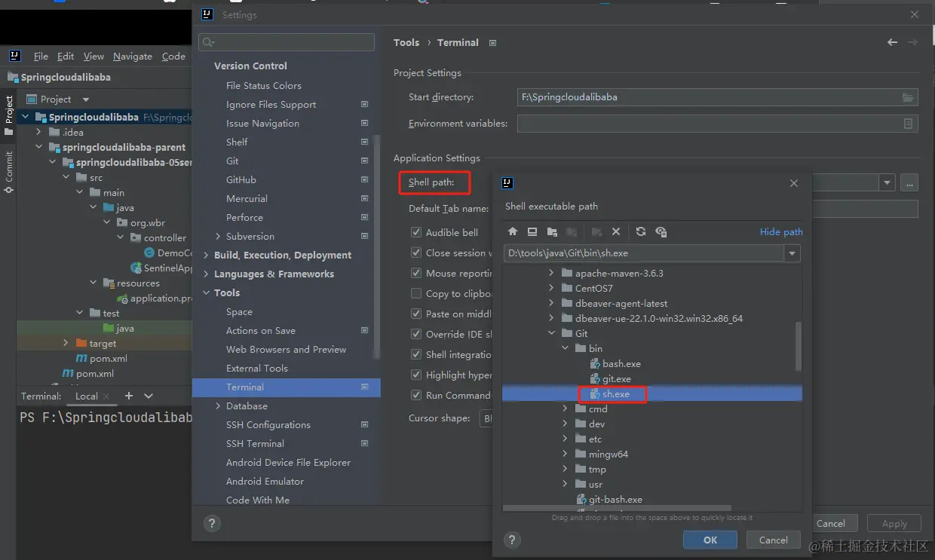This screenshot has width=935, height=560.
Task: Expand apache-maven-3.6.3 folder
Action: tap(551, 273)
